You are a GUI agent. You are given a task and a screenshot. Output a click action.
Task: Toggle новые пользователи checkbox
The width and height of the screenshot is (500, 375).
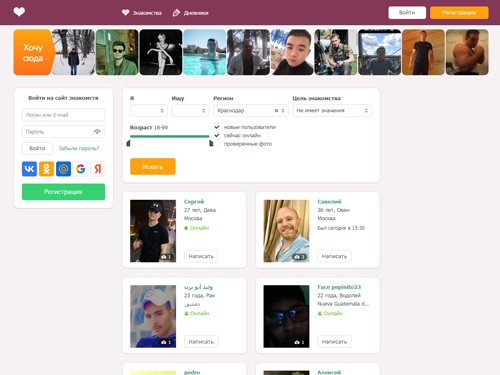coord(217,127)
